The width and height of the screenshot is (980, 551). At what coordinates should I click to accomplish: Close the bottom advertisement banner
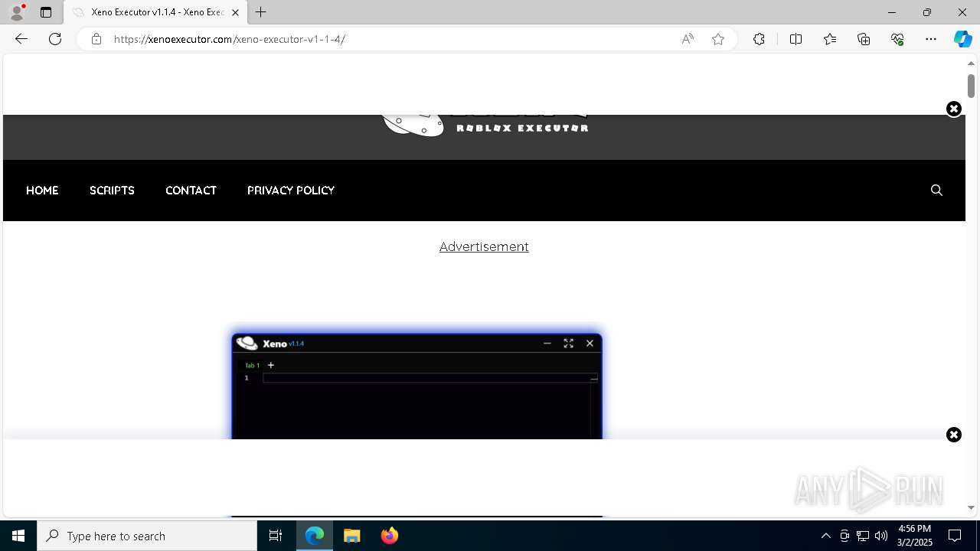point(953,435)
